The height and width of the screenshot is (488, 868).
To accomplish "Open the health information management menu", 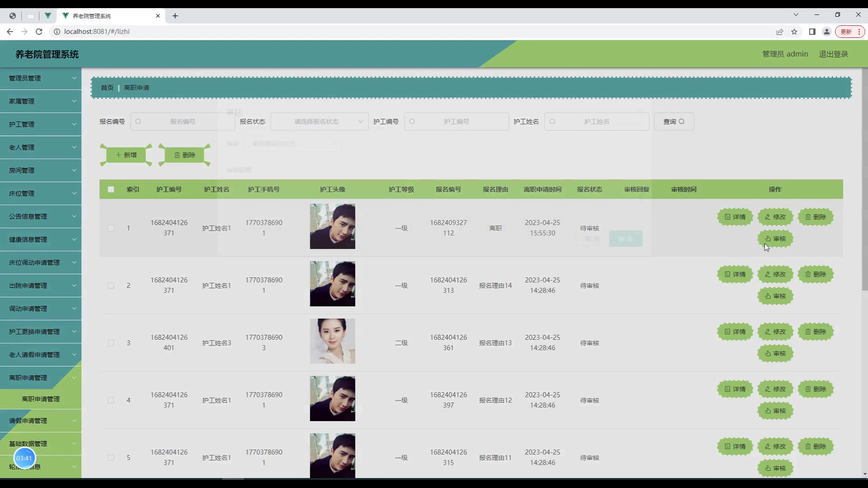I will pos(41,239).
